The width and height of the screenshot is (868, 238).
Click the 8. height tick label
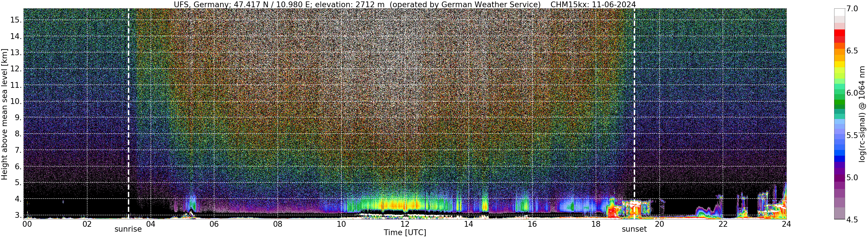[18, 134]
